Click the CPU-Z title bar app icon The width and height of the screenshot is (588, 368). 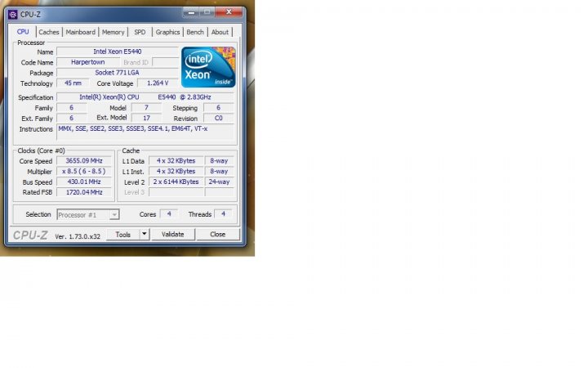coord(13,14)
